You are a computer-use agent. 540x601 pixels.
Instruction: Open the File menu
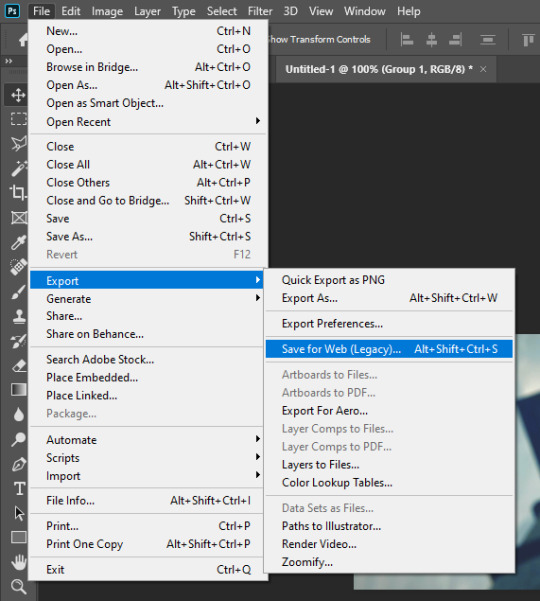pos(41,11)
